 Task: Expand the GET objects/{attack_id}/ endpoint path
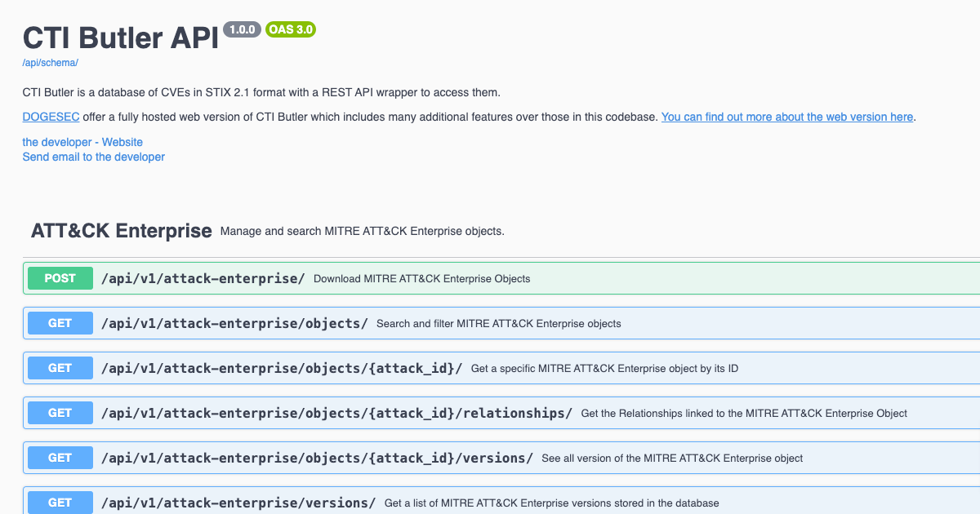pos(282,368)
